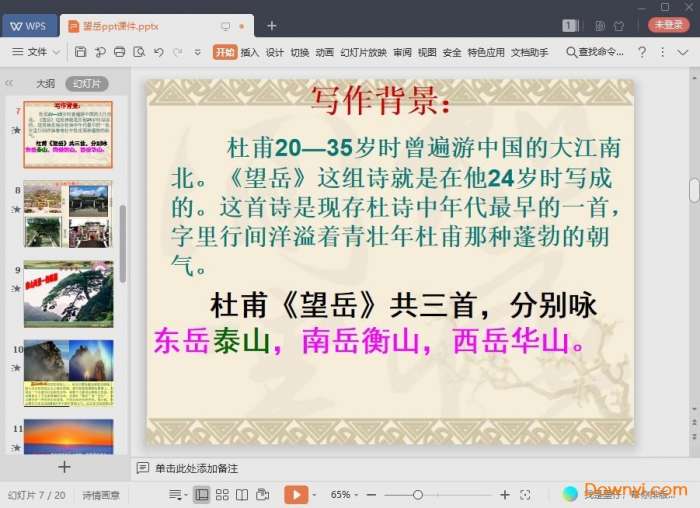Expand the quick access toolbar dropdown arrow
Viewport: 700px width, 508px height.
(197, 52)
